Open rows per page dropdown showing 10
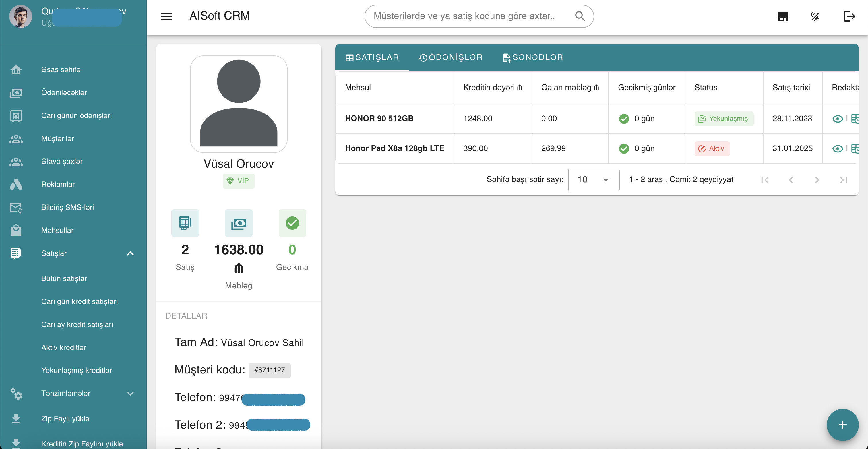The height and width of the screenshot is (449, 868). pyautogui.click(x=593, y=180)
